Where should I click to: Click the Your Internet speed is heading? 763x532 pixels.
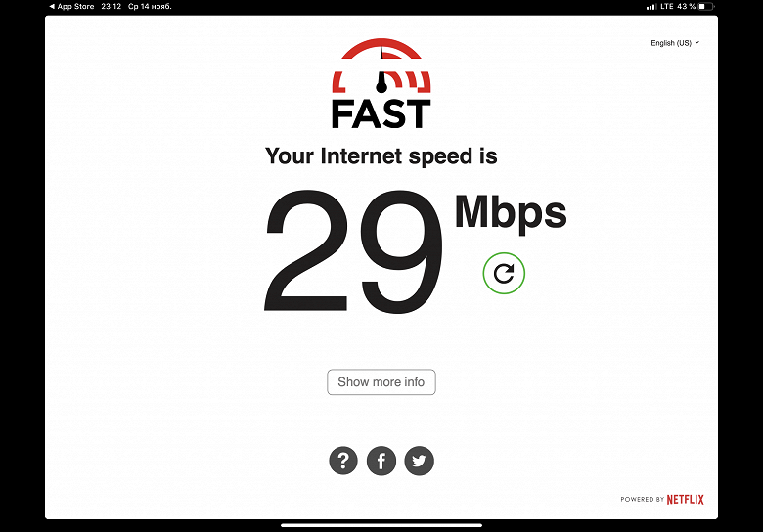pyautogui.click(x=381, y=156)
